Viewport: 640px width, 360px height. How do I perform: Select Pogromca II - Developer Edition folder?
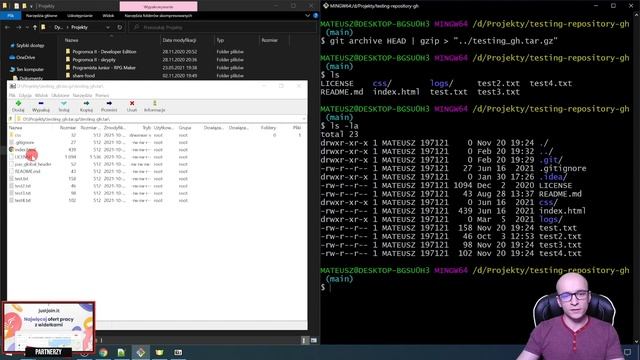tap(104, 52)
